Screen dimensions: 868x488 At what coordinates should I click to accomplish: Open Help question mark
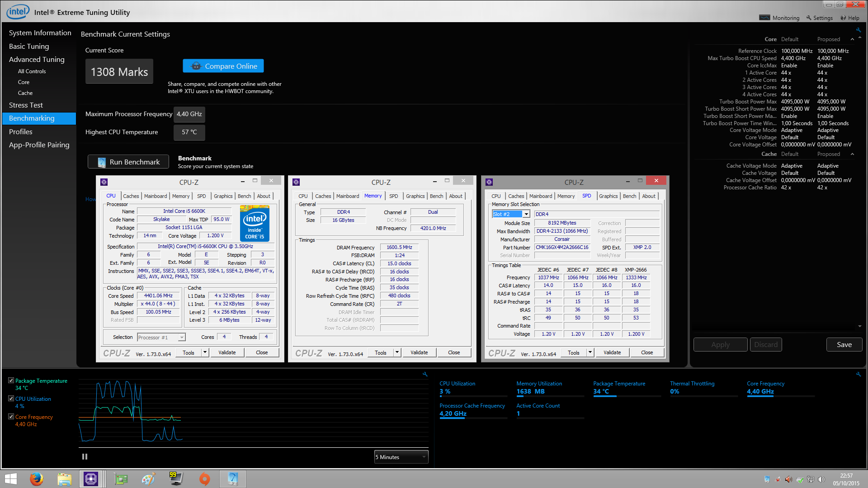pos(843,18)
